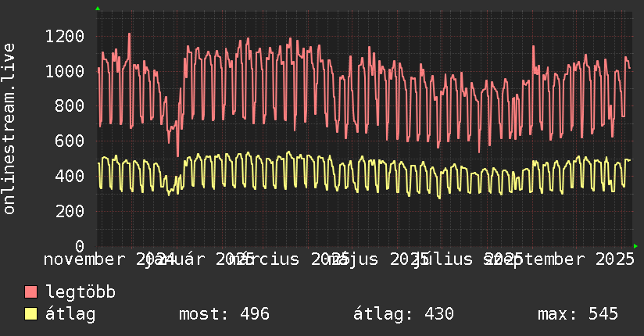Viewport: 644px width, 336px height.
Task: Click the 1000 y-axis label
Action: 65,71
